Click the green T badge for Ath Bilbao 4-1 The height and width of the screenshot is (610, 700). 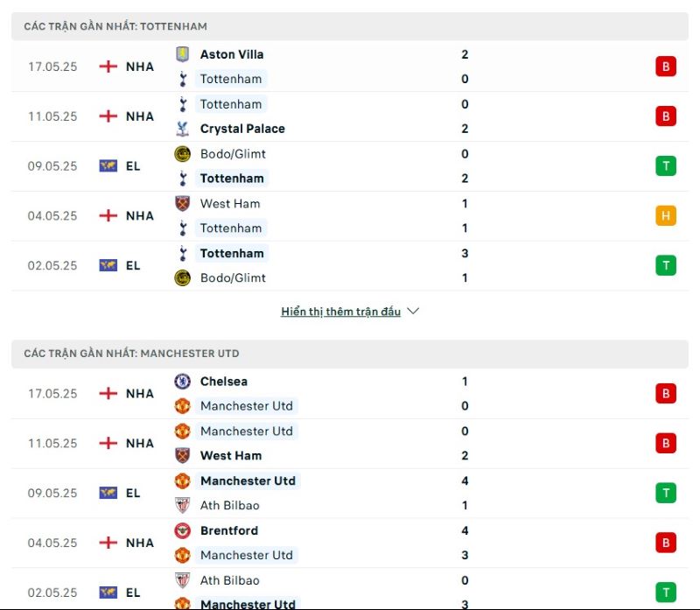pos(666,493)
